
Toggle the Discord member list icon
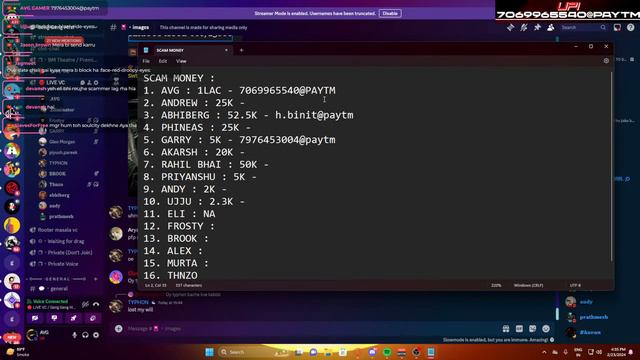[x=551, y=27]
